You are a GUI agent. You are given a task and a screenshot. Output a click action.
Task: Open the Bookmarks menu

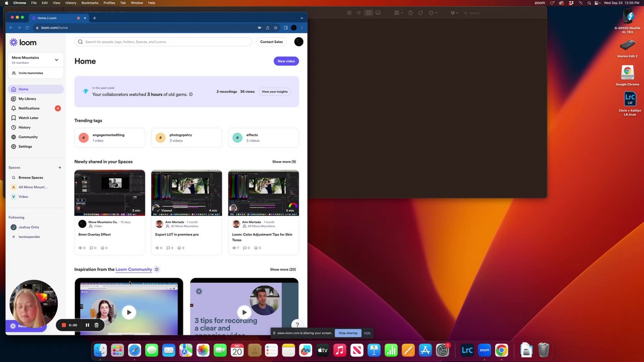point(90,3)
